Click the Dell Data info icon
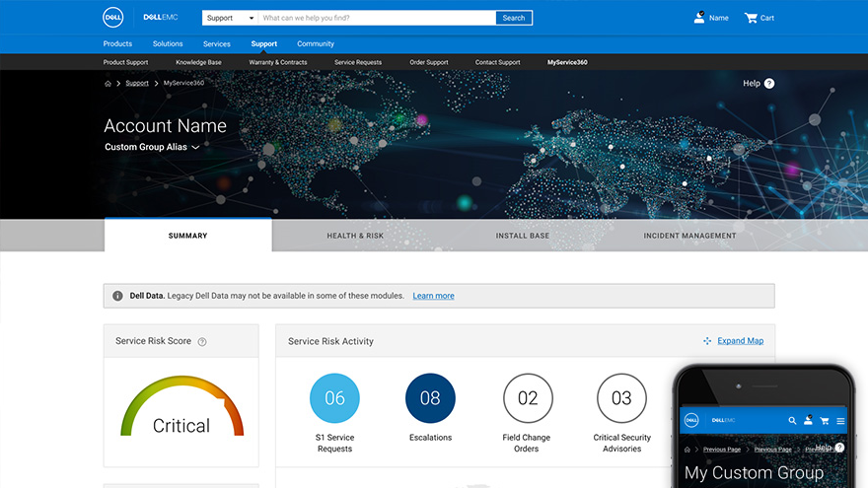The height and width of the screenshot is (488, 868). point(117,296)
